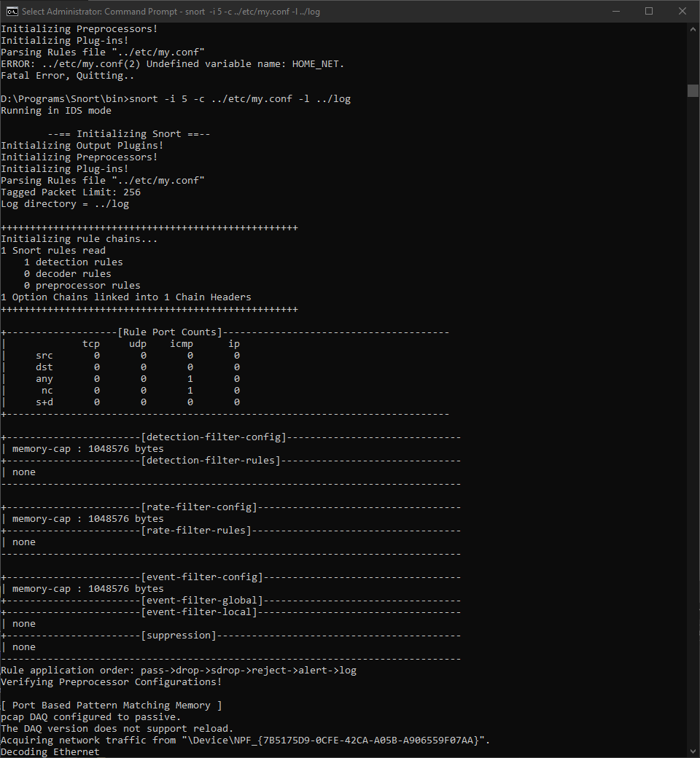The image size is (700, 758).
Task: Click the 'Running in IDS mode' line
Action: tap(56, 111)
